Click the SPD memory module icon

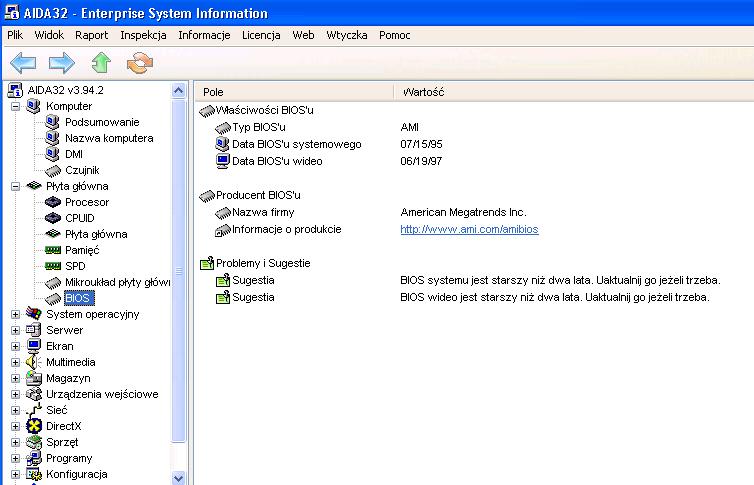pyautogui.click(x=52, y=266)
